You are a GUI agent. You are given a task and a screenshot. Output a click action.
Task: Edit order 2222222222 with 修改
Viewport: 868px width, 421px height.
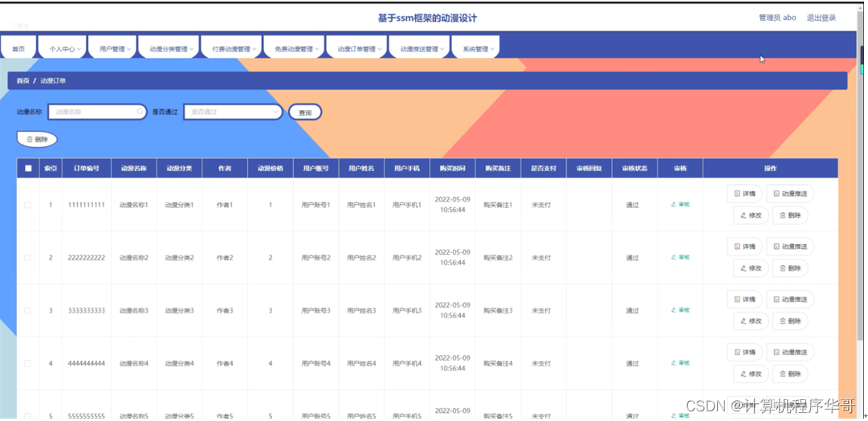point(751,268)
